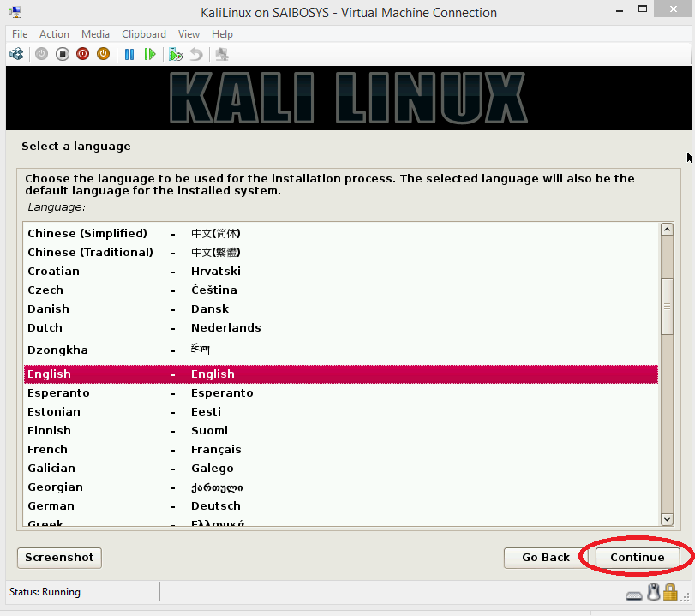Open the Media menu
Screen dimensions: 695x616
tap(95, 34)
